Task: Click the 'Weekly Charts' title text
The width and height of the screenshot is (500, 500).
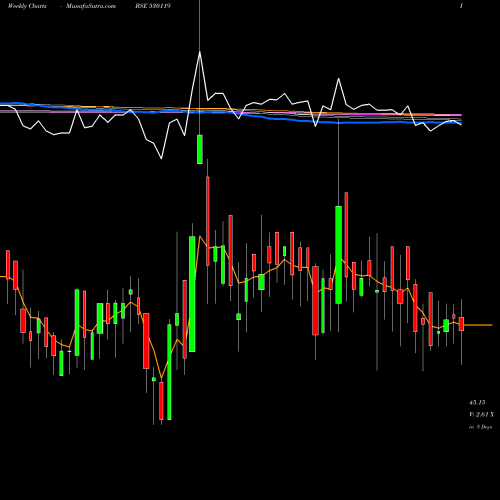Action: pos(27,6)
